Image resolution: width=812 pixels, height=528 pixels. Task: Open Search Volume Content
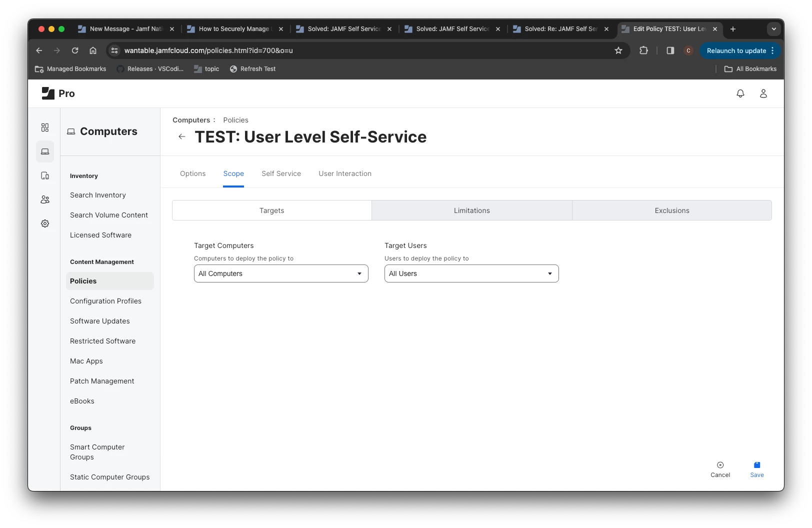pos(109,215)
